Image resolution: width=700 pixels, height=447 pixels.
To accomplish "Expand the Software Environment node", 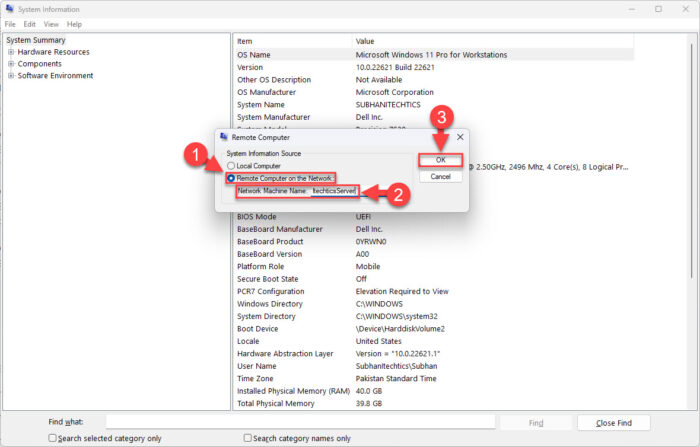I will click(x=11, y=75).
